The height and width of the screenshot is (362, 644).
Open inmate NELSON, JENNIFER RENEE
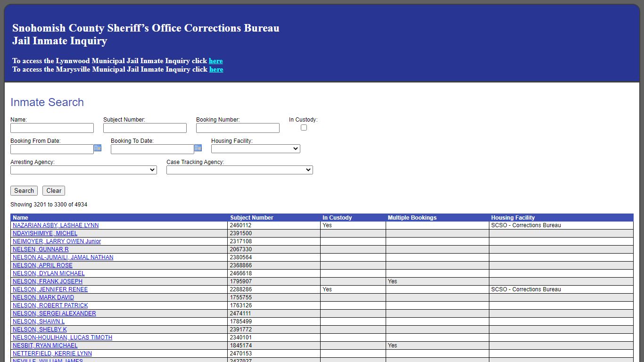point(50,289)
